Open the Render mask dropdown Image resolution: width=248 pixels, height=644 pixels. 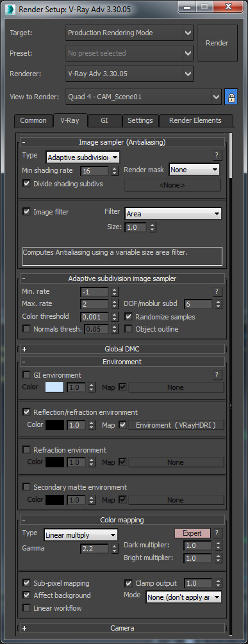(x=194, y=169)
